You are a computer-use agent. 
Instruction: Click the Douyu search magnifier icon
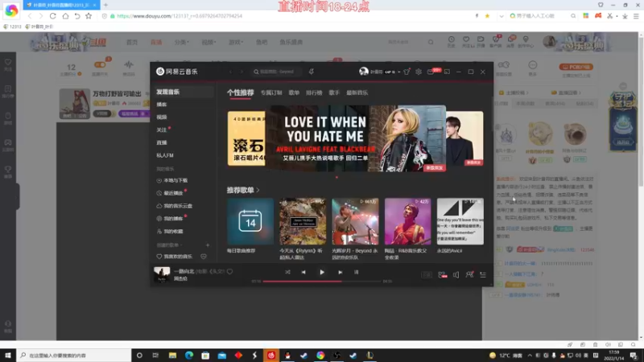click(x=431, y=43)
